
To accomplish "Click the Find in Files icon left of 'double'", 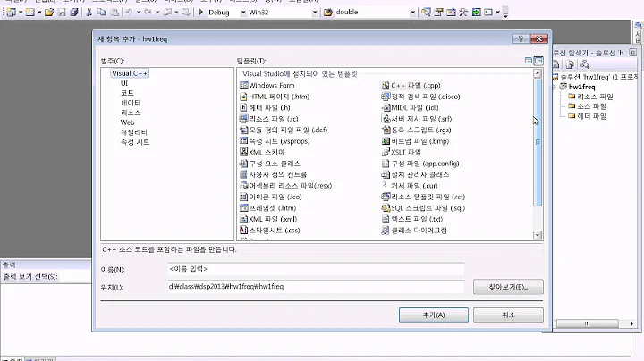I will [x=327, y=13].
